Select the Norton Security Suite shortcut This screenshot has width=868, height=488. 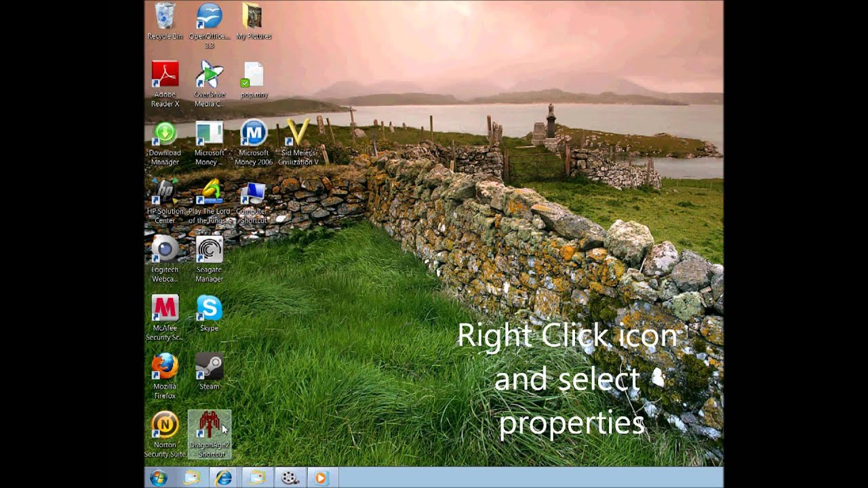click(x=165, y=434)
